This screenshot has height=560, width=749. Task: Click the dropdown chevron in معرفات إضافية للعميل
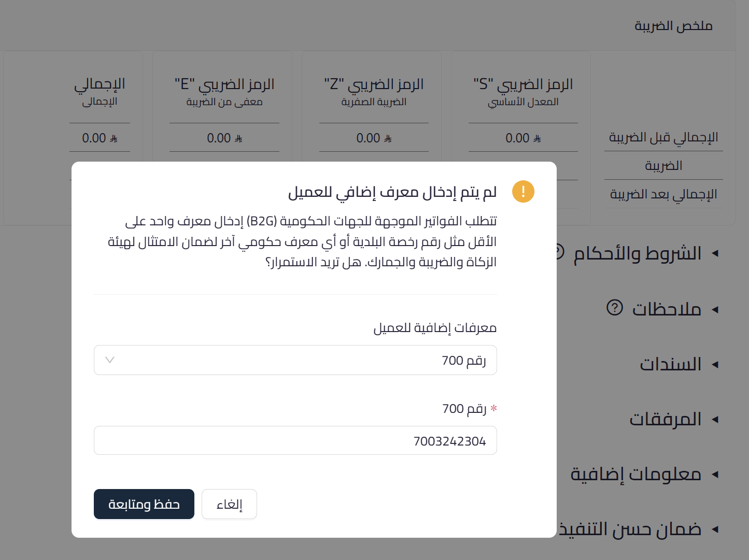(109, 360)
